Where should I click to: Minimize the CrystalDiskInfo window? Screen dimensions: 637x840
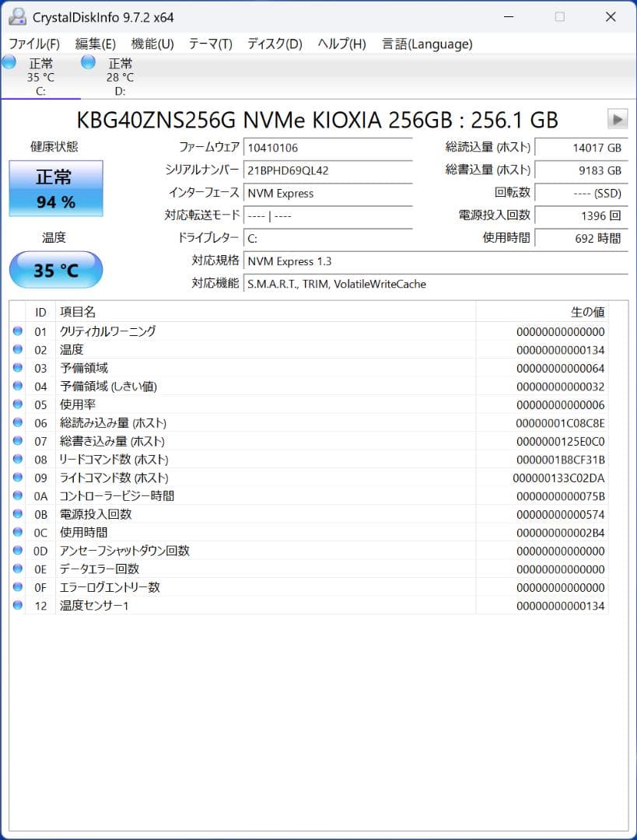509,17
